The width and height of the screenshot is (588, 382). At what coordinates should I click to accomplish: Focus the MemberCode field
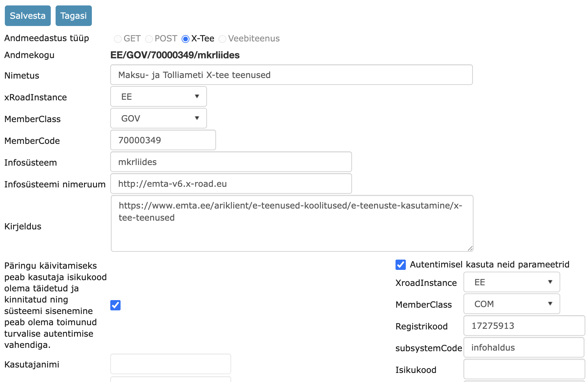point(163,140)
